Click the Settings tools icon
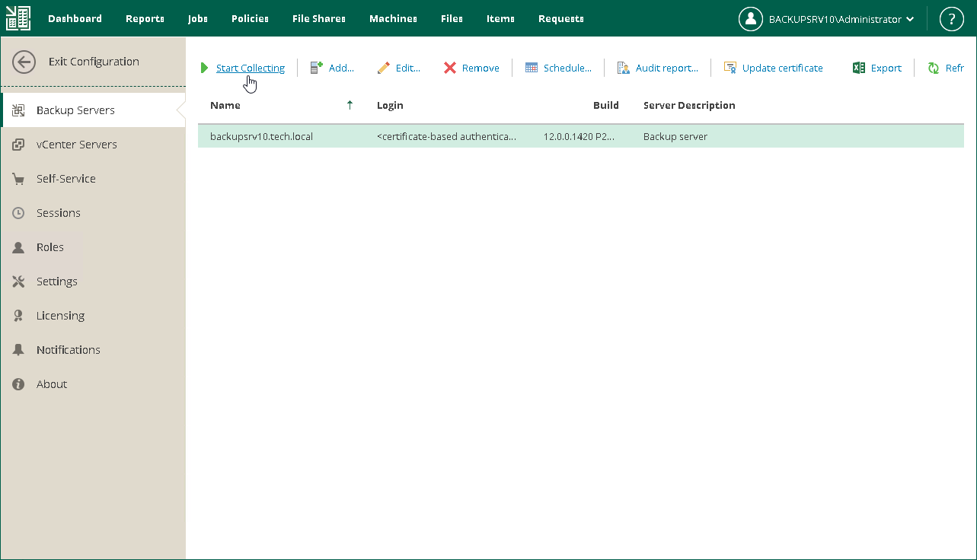Viewport: 977px width, 560px height. pyautogui.click(x=19, y=282)
